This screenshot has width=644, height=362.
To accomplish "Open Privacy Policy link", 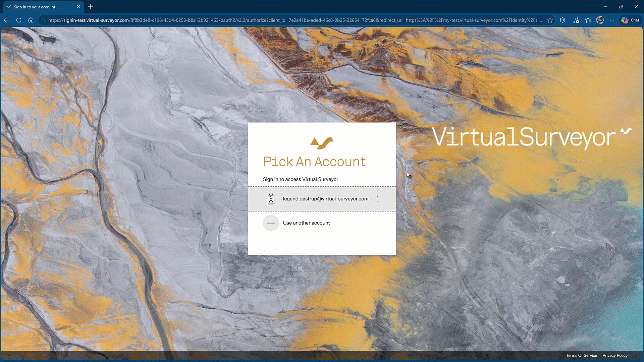I will click(615, 356).
